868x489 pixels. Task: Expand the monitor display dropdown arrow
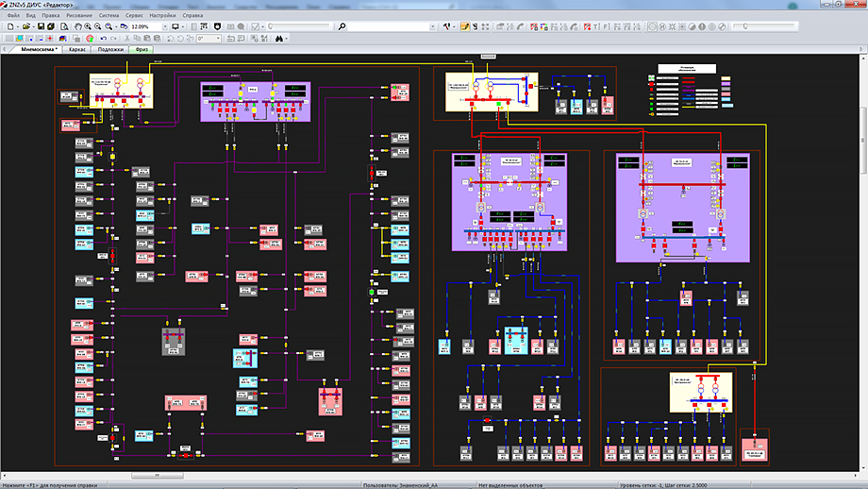tap(185, 26)
